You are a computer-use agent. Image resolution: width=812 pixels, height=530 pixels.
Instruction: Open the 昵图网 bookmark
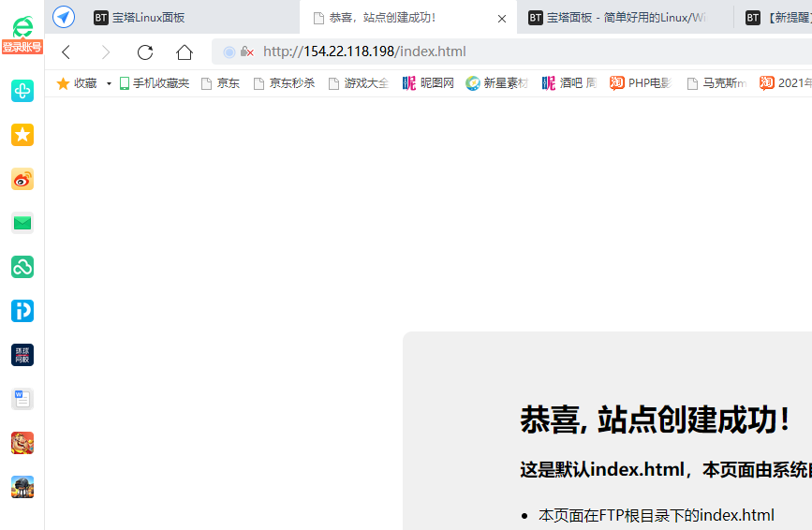428,83
